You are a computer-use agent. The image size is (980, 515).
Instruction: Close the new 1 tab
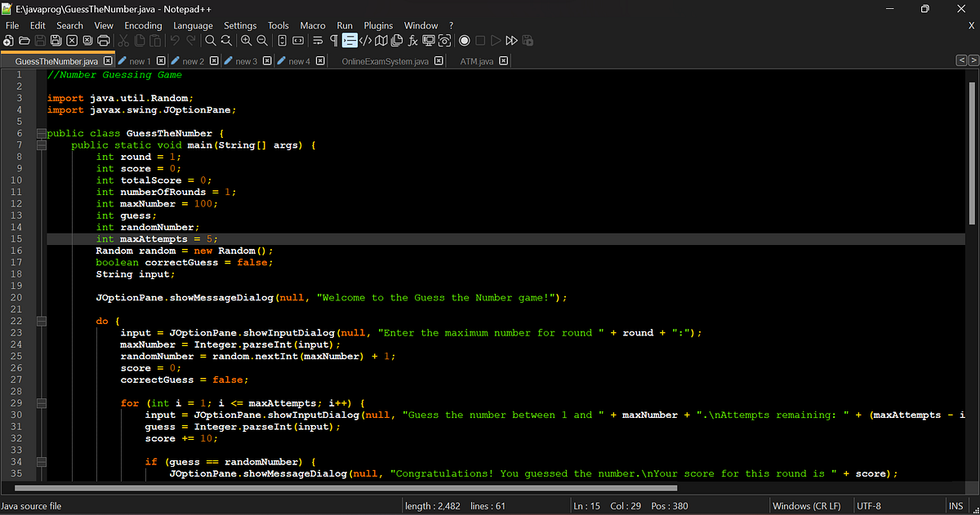161,61
